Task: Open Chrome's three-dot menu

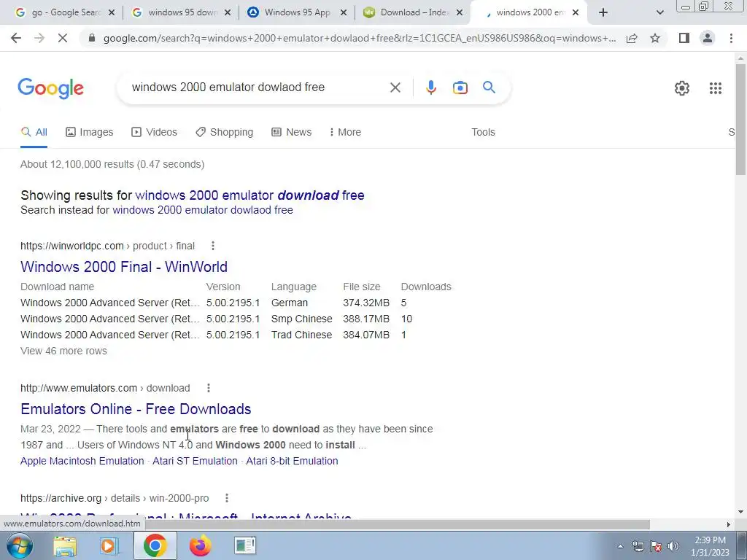Action: point(731,38)
